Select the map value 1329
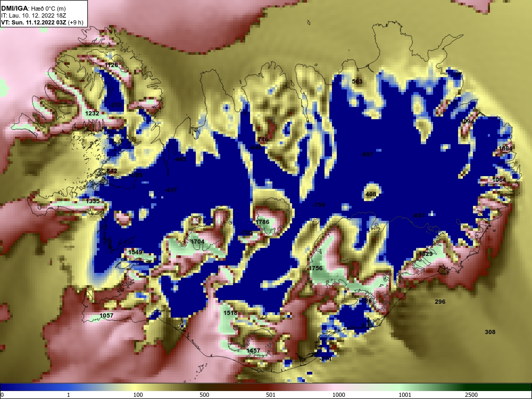The width and height of the screenshot is (532, 399). point(426,254)
